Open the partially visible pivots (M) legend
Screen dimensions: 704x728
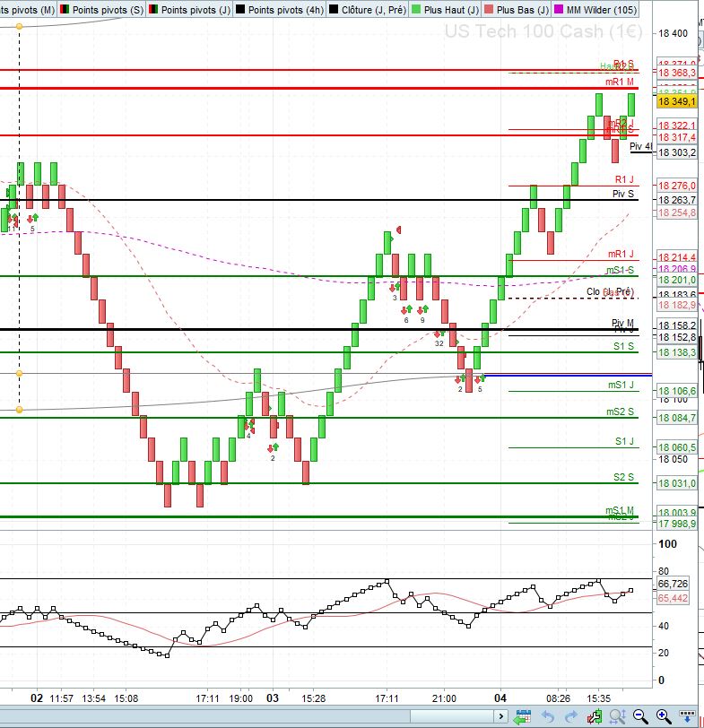click(x=28, y=10)
